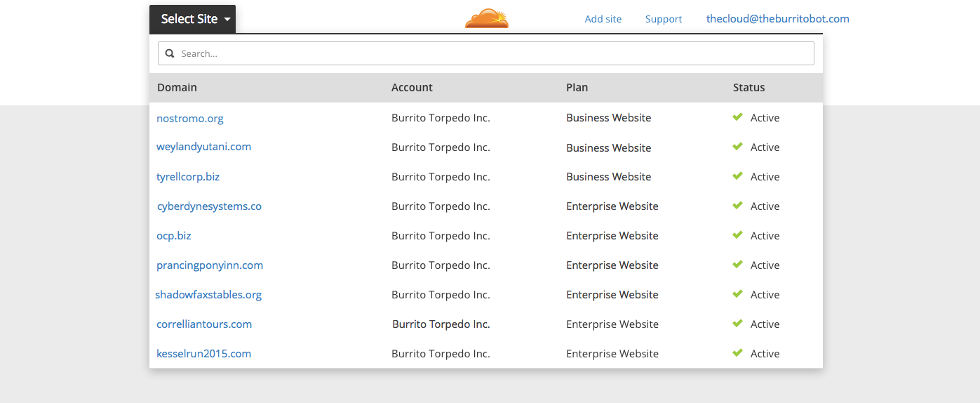Click the green checkmark in ocp.biz row
The width and height of the screenshot is (980, 403).
pyautogui.click(x=737, y=235)
